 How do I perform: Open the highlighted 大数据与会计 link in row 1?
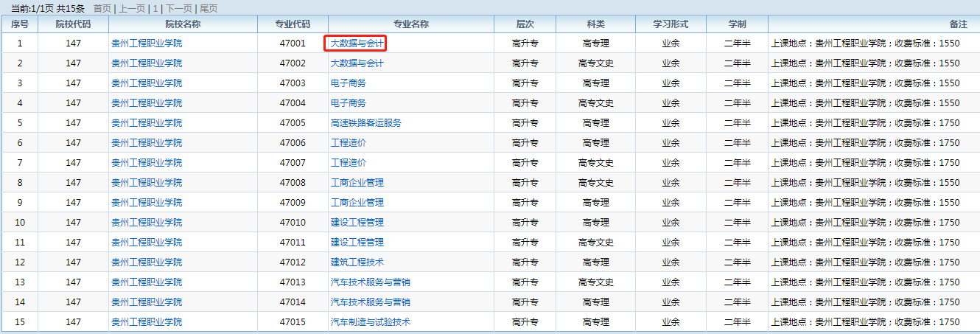[x=357, y=44]
